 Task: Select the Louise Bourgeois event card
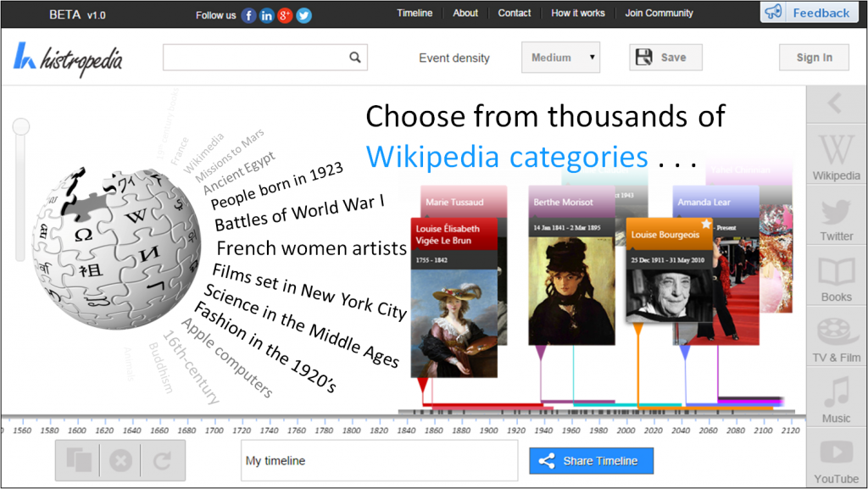tap(670, 270)
